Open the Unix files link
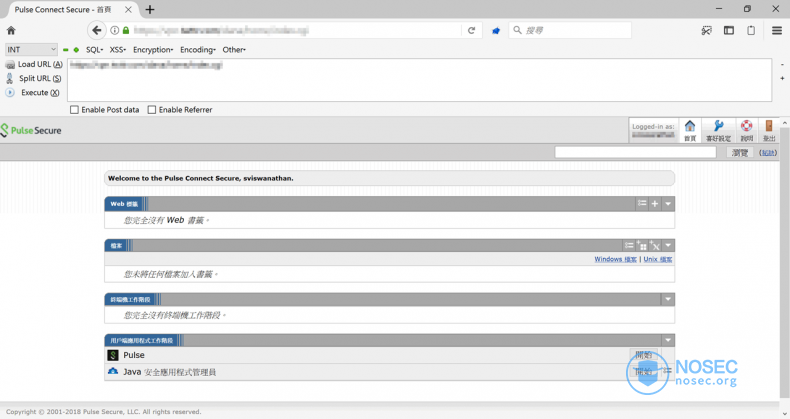Image resolution: width=790 pixels, height=419 pixels. (x=657, y=259)
